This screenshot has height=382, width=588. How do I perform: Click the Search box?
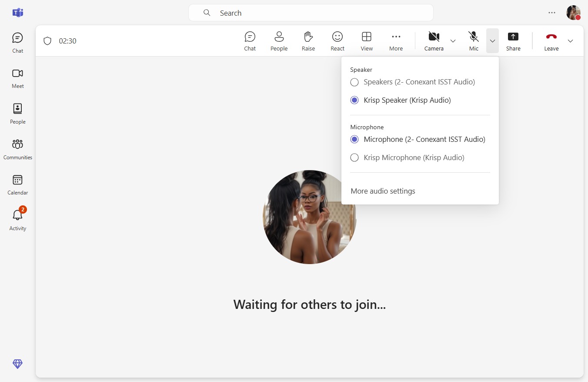click(311, 13)
